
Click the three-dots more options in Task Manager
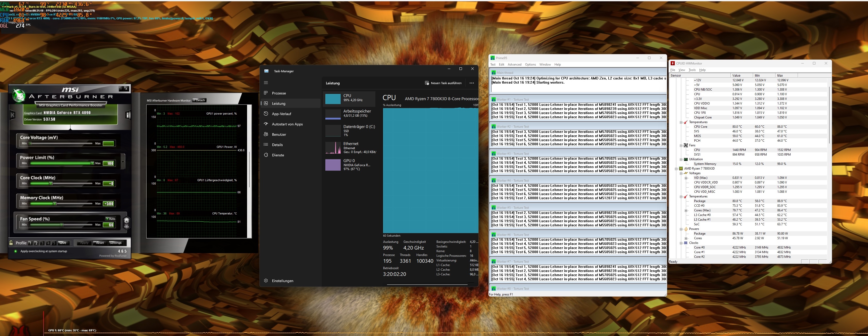tap(471, 83)
